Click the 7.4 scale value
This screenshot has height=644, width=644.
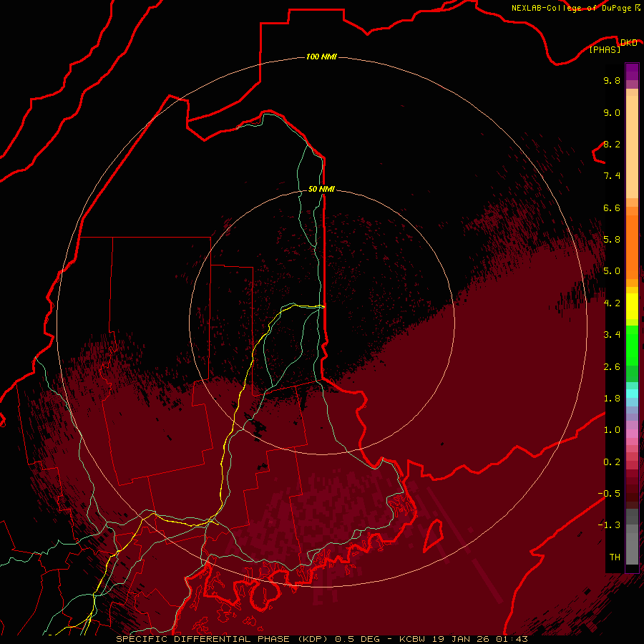coord(612,176)
